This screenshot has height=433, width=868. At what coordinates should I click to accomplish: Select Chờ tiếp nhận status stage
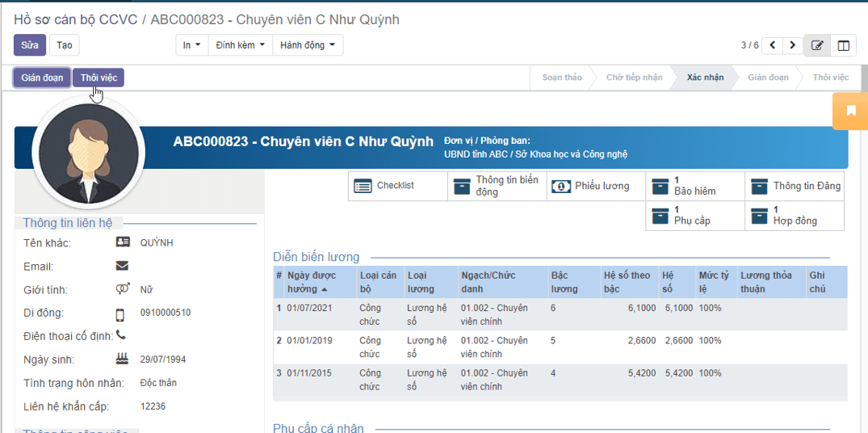coord(634,78)
